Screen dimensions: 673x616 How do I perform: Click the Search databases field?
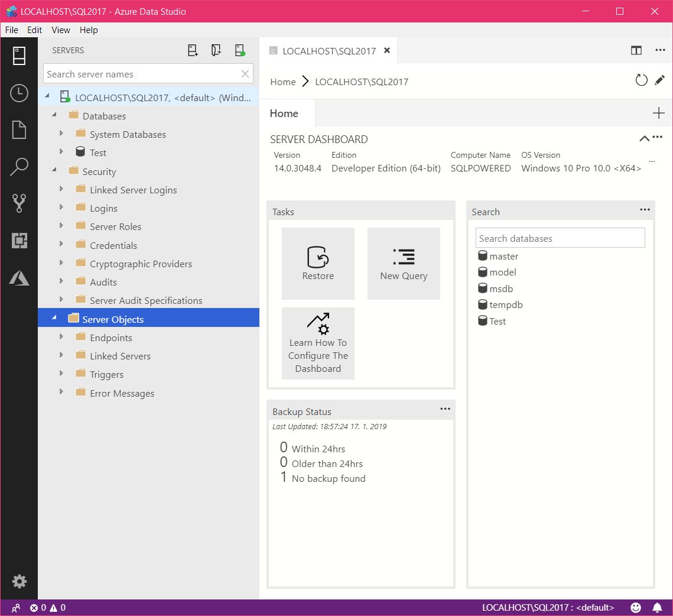pyautogui.click(x=560, y=238)
